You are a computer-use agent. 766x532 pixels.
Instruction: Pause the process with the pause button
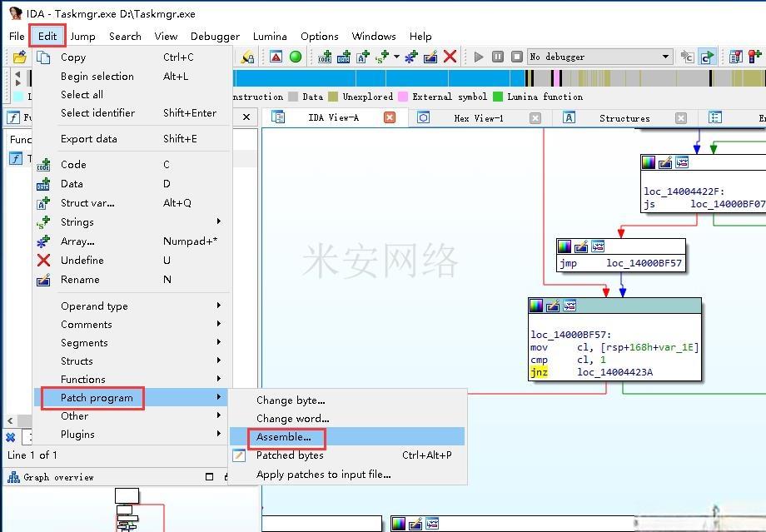click(497, 57)
